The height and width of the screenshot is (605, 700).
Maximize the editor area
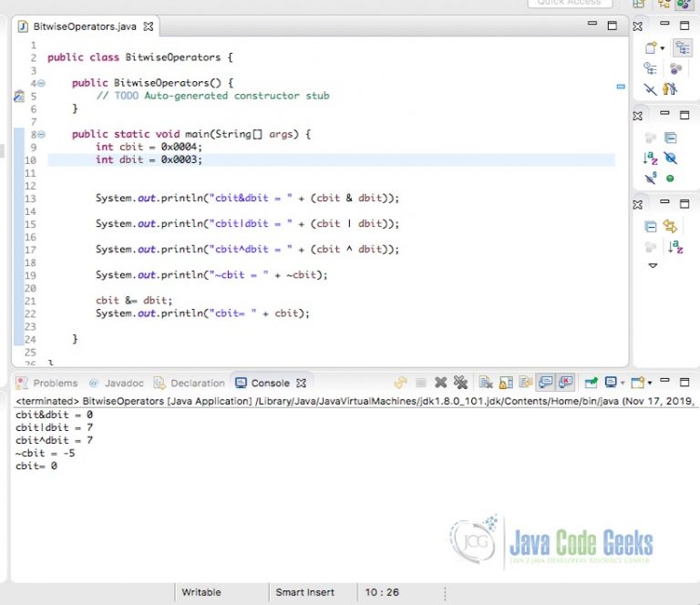coord(612,26)
